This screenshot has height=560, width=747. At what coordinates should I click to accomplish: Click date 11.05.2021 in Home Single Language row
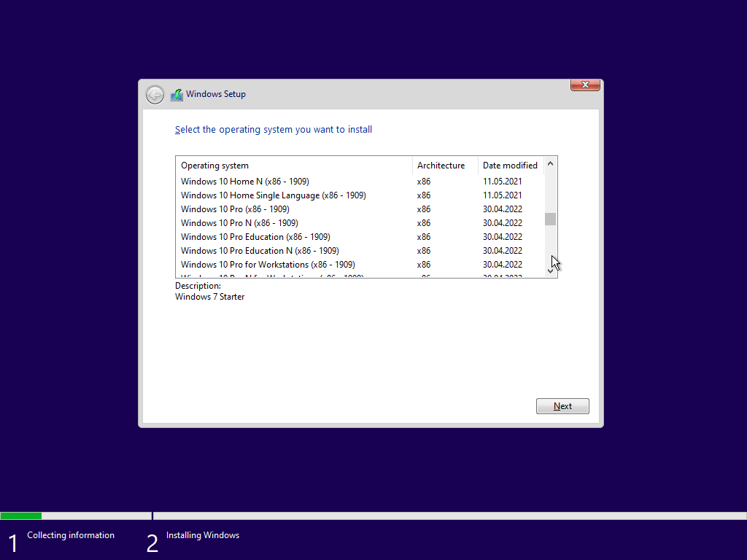click(x=502, y=195)
